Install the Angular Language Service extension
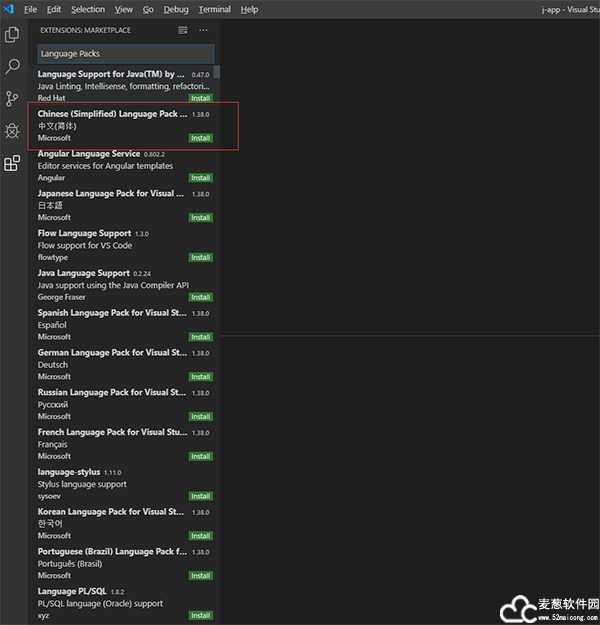The width and height of the screenshot is (600, 625). click(200, 178)
